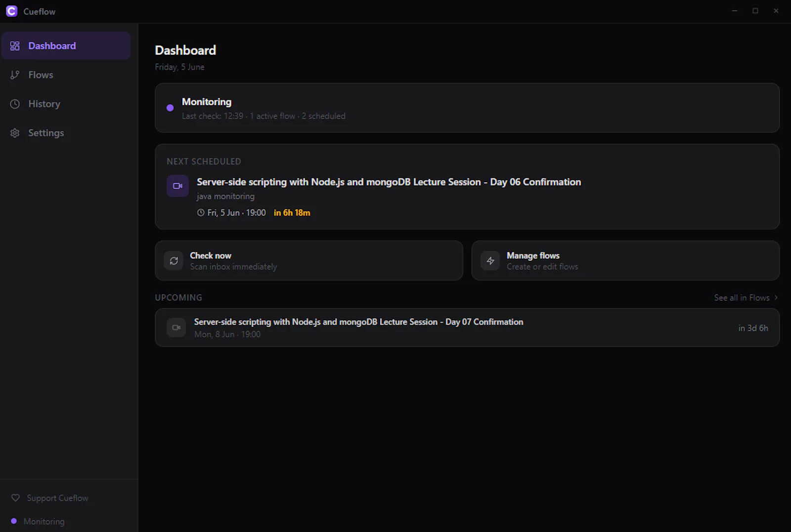Click the Cueflow logo icon in title bar
The image size is (791, 532).
point(11,11)
